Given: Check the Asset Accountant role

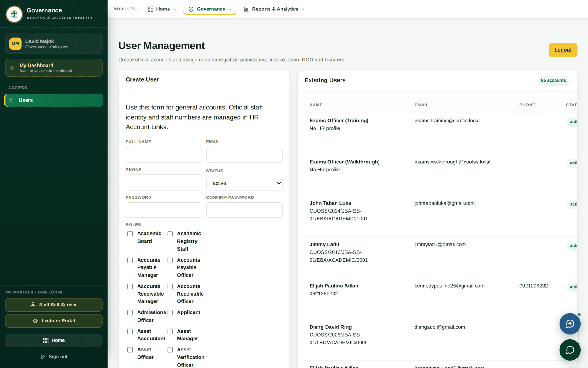Looking at the screenshot, I should [130, 332].
